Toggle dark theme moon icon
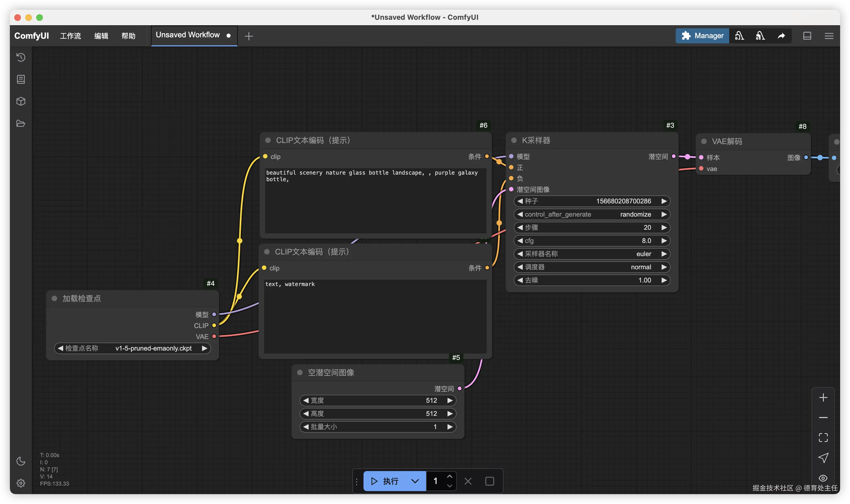Image resolution: width=850 pixels, height=504 pixels. coord(21,461)
